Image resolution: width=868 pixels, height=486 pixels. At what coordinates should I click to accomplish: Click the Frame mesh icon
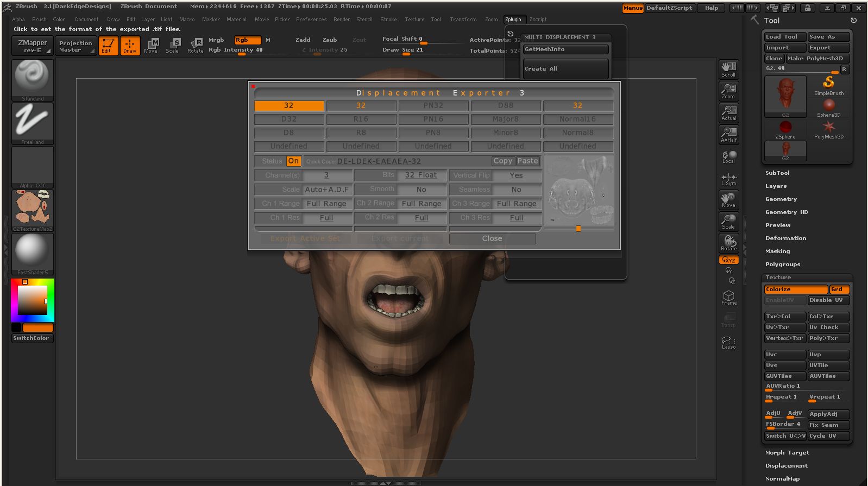pos(728,298)
